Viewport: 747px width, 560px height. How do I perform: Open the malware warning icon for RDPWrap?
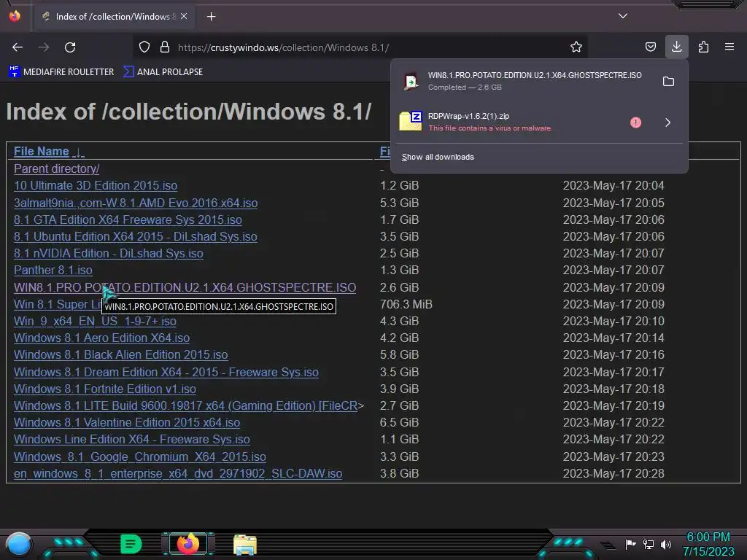coord(635,122)
